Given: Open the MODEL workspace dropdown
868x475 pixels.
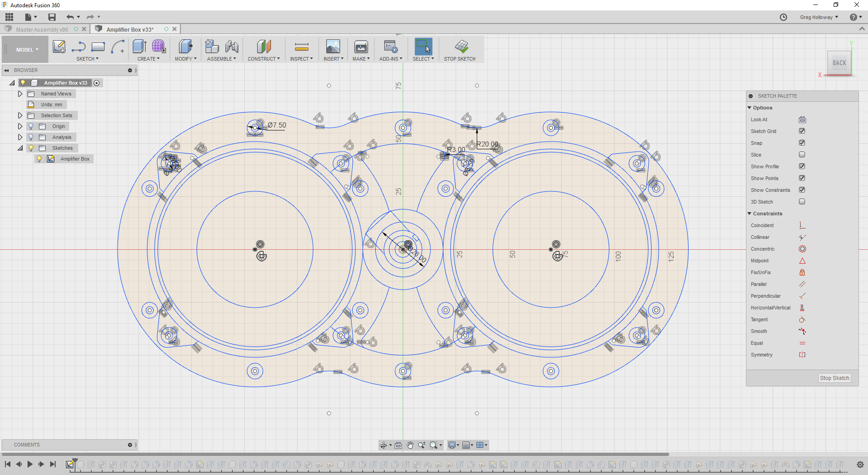Looking at the screenshot, I should click(x=25, y=49).
